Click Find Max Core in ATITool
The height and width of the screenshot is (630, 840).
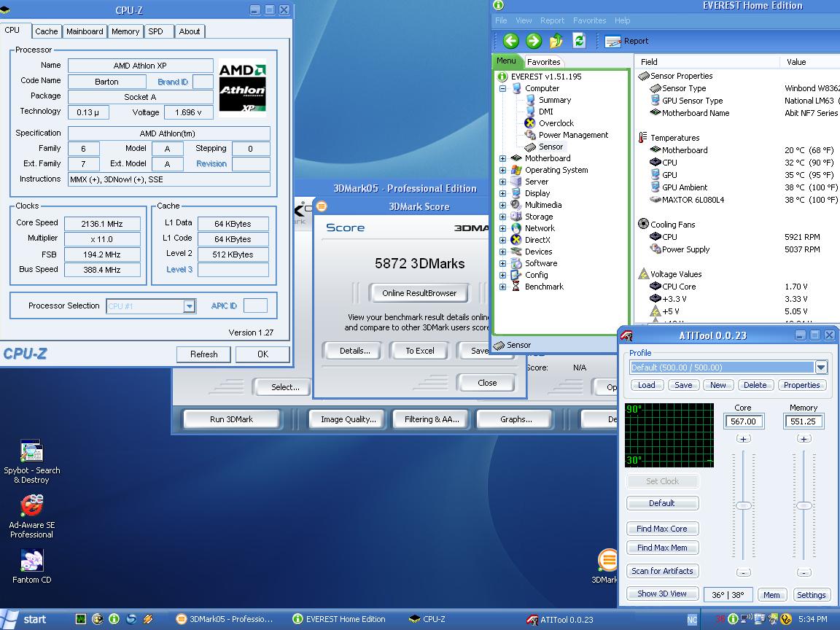pos(662,529)
